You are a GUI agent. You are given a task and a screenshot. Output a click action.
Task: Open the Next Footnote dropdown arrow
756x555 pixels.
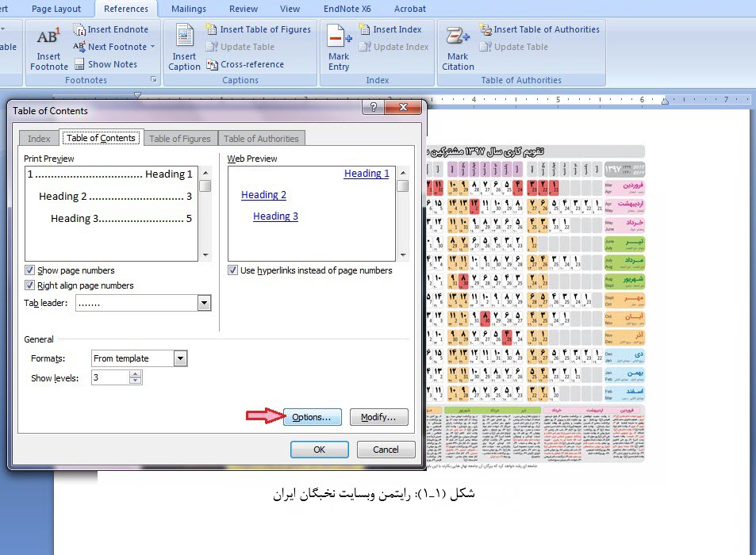153,47
